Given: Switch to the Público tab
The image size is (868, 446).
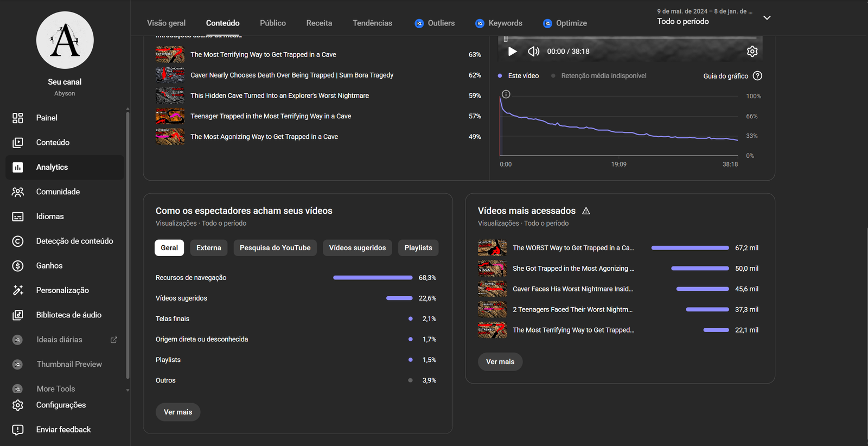Looking at the screenshot, I should pos(273,23).
